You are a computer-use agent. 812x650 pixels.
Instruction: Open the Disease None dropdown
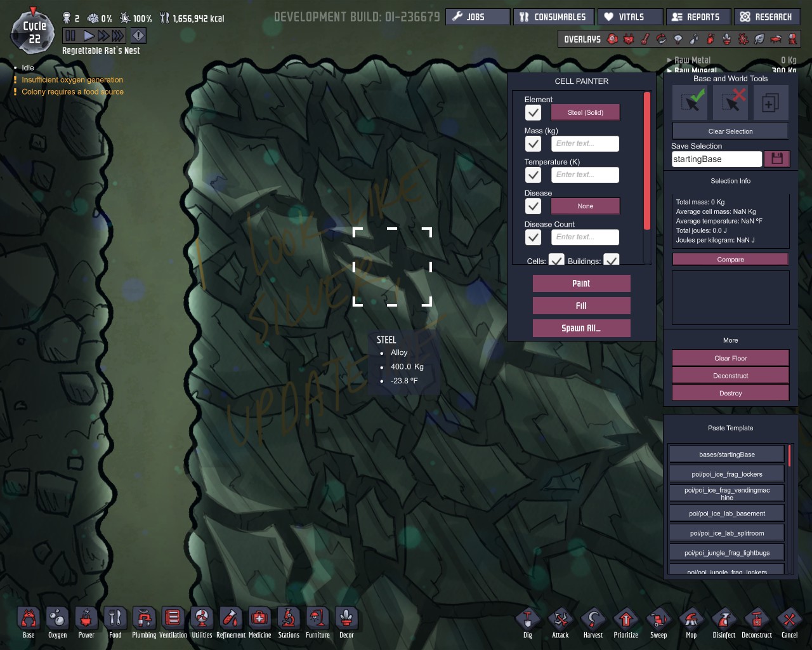[585, 206]
